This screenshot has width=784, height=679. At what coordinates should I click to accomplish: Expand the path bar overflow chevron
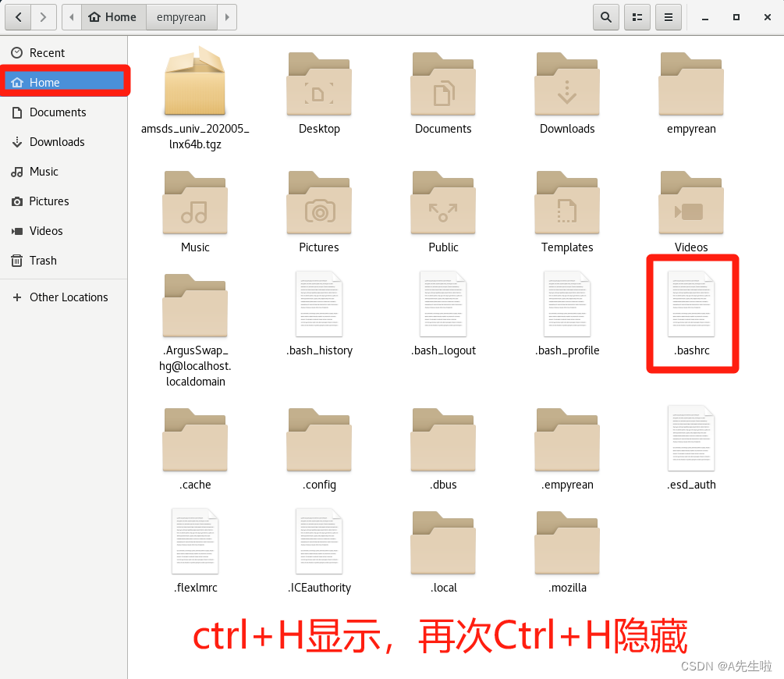pyautogui.click(x=227, y=16)
